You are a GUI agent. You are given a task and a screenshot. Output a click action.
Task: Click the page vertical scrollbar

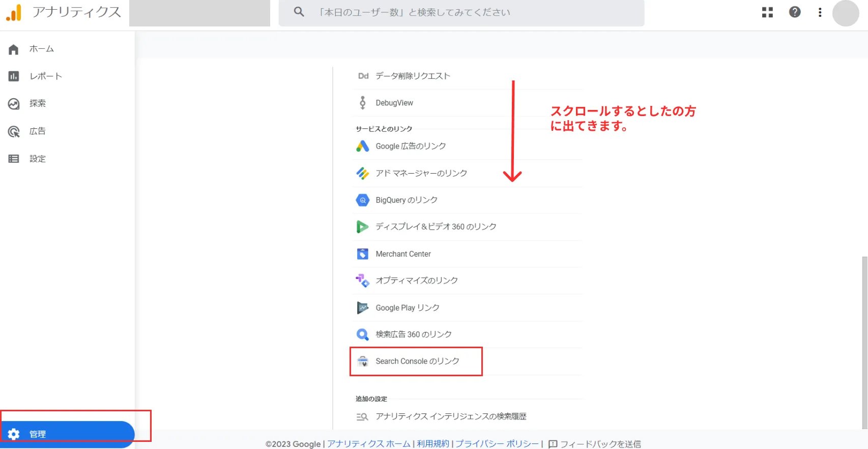[x=864, y=342]
